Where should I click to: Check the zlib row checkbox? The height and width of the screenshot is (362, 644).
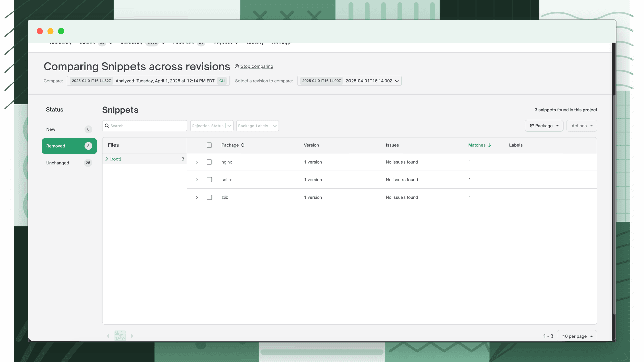coord(209,197)
